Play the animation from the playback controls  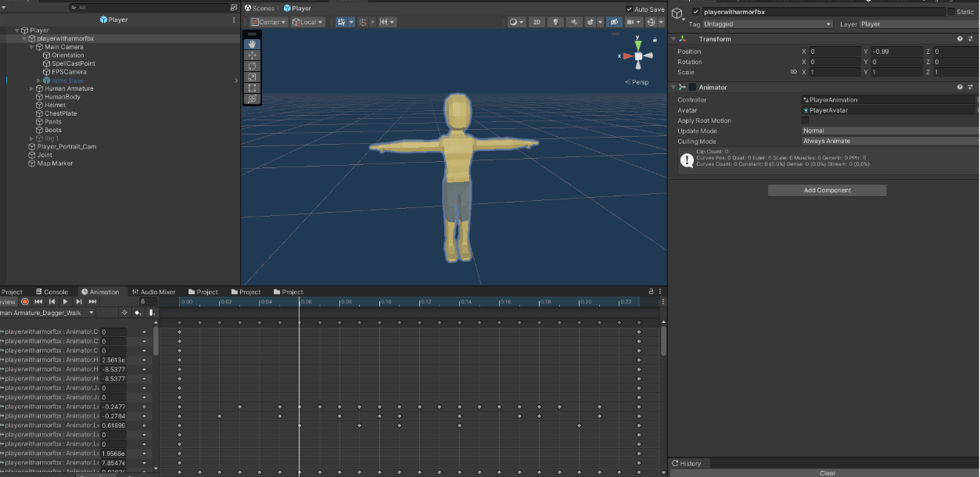(x=64, y=301)
